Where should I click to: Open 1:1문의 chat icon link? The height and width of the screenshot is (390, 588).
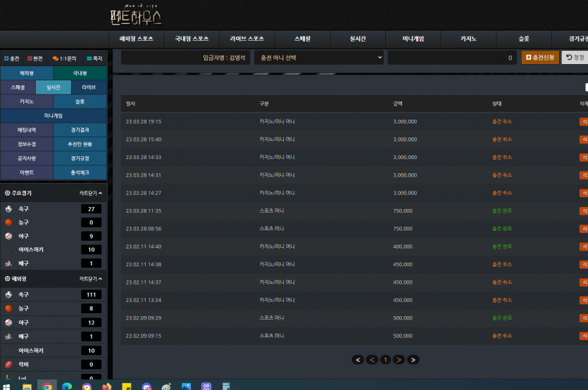56,58
